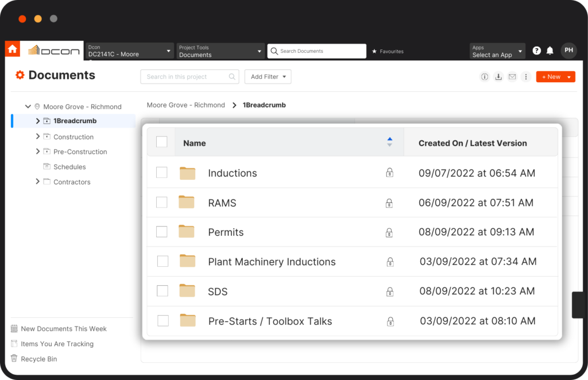The image size is (588, 380).
Task: Click the Recycle Bin trash icon
Action: [14, 358]
